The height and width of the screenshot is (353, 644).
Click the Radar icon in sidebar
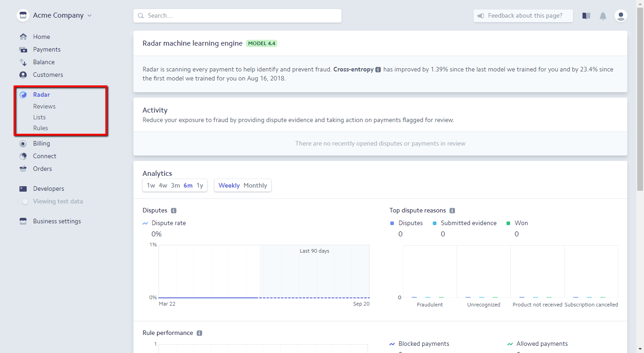click(x=23, y=94)
